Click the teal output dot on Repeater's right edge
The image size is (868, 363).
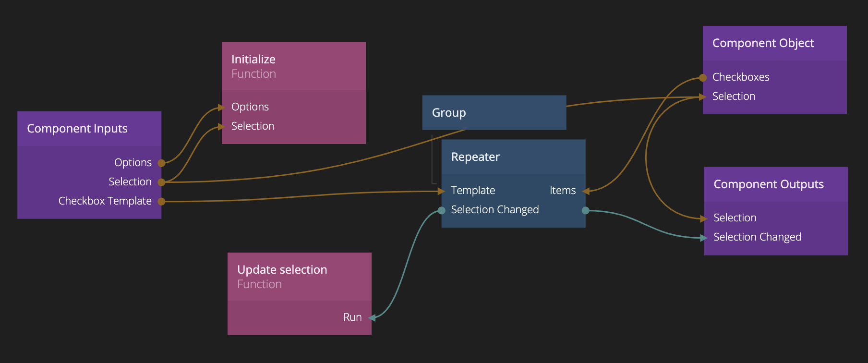tap(585, 210)
